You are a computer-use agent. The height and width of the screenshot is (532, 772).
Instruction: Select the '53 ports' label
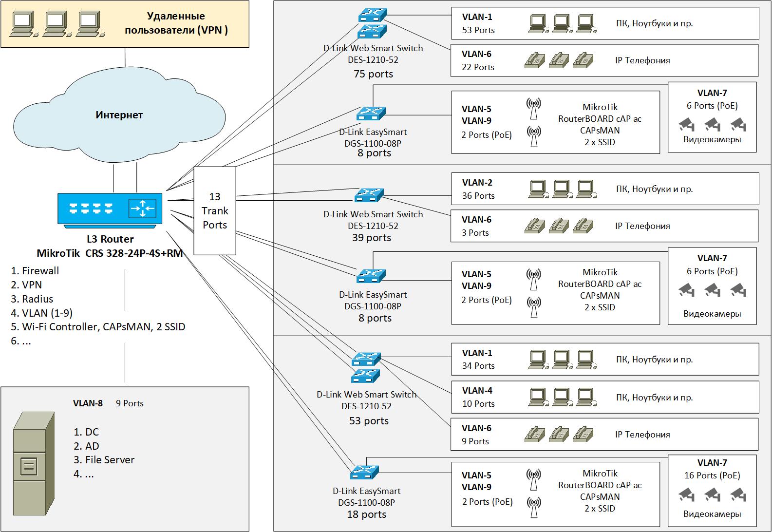(369, 421)
